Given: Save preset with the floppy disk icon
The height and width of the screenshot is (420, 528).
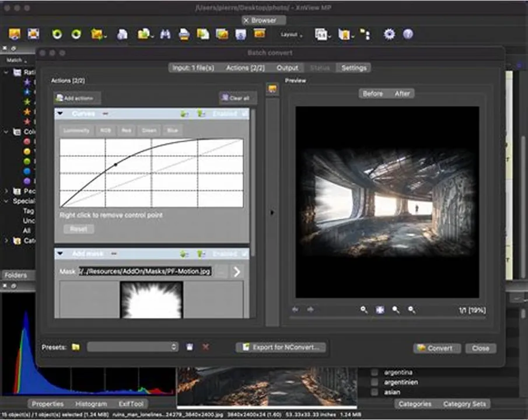Looking at the screenshot, I should click(190, 347).
